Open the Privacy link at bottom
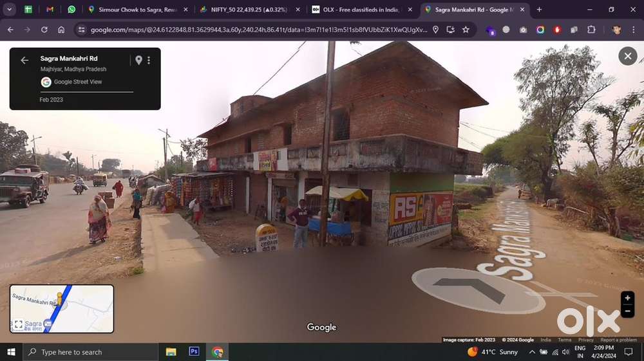This screenshot has width=644, height=361. coord(585,340)
